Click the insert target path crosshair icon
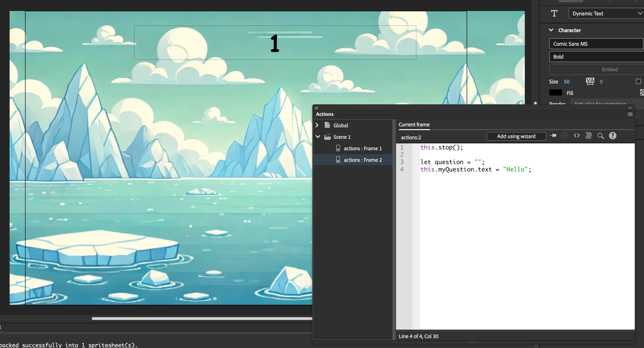 point(565,136)
